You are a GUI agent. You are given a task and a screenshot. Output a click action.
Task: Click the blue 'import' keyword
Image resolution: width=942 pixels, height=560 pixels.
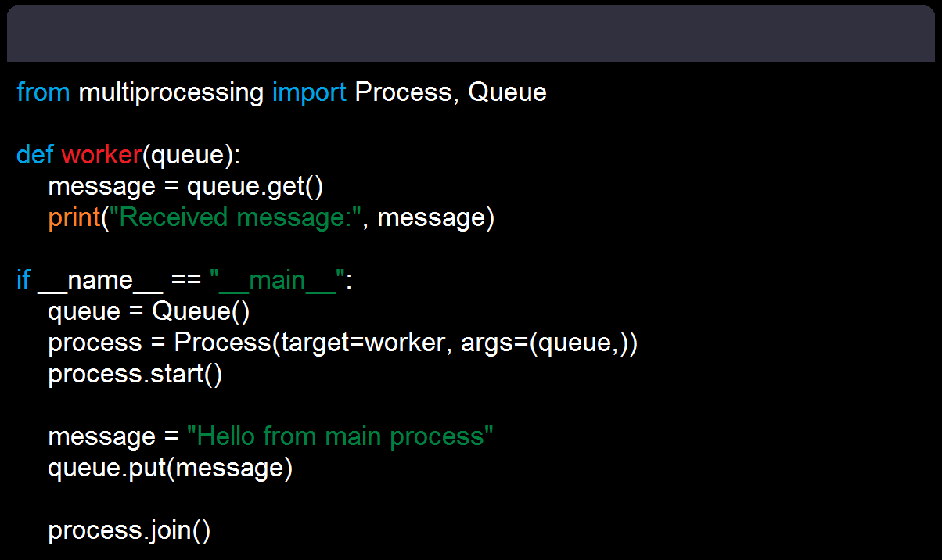click(309, 92)
